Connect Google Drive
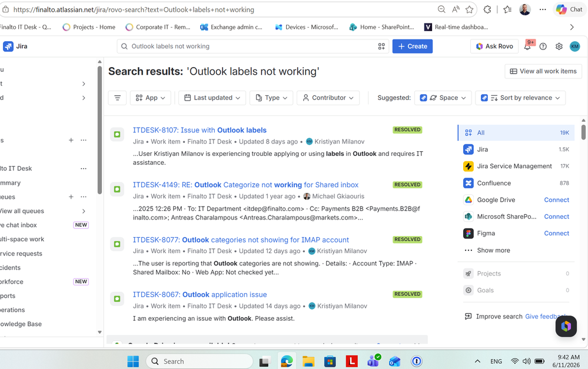The width and height of the screenshot is (588, 369). (556, 200)
